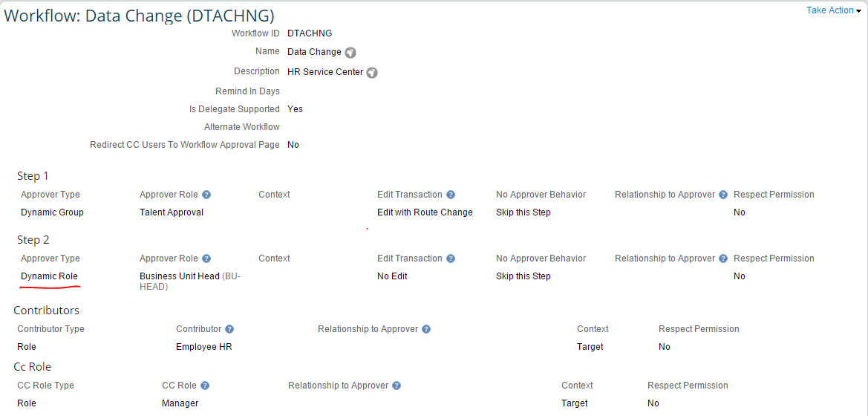Open Step 1 Approver Role help icon

(x=206, y=195)
